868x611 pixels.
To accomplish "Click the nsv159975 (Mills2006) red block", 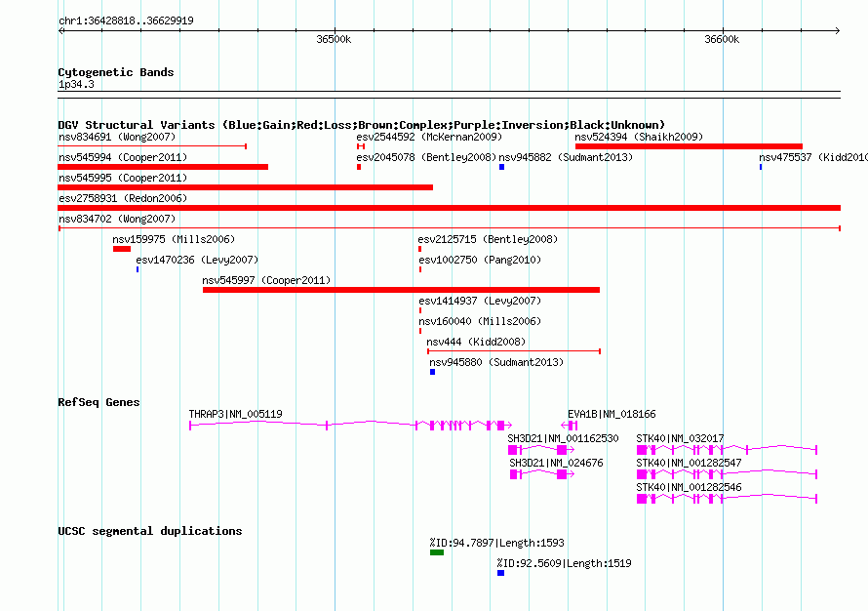I will click(x=122, y=249).
